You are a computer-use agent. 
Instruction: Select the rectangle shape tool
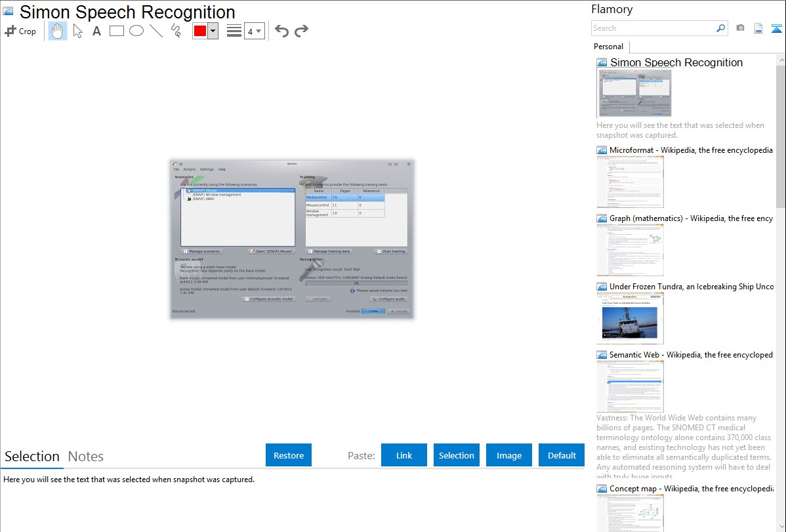click(117, 31)
